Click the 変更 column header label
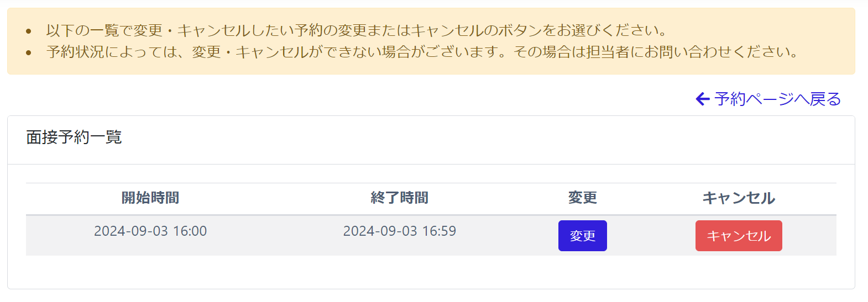The image size is (868, 302). [x=583, y=198]
